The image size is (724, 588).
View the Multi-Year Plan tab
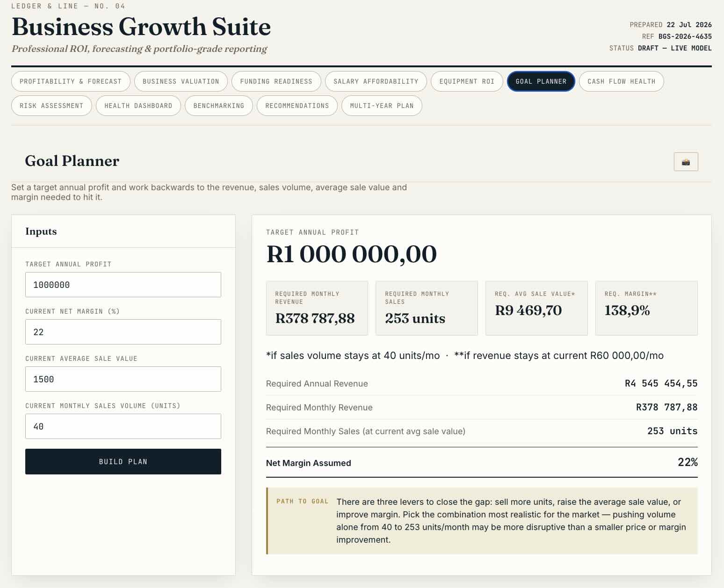(x=382, y=106)
